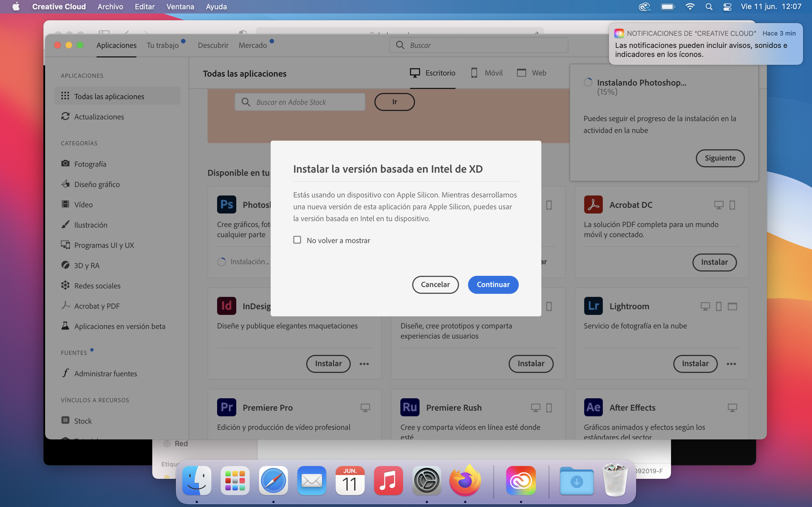Viewport: 812px width, 507px height.
Task: Click the Acrobat DC app icon
Action: [593, 204]
